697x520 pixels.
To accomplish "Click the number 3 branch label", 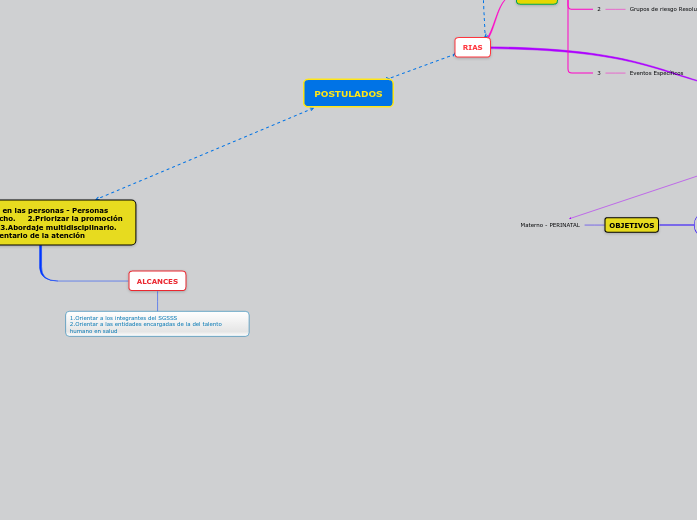I will (x=599, y=73).
